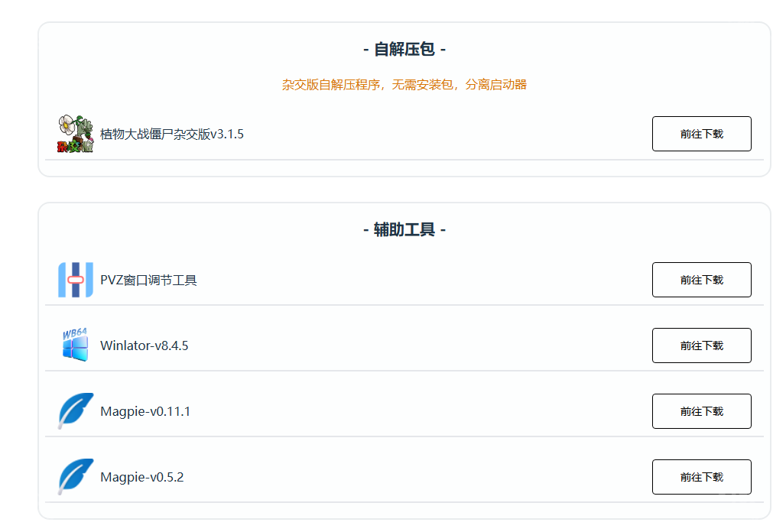
Task: Click the 自解压包 section heading
Action: coord(404,50)
